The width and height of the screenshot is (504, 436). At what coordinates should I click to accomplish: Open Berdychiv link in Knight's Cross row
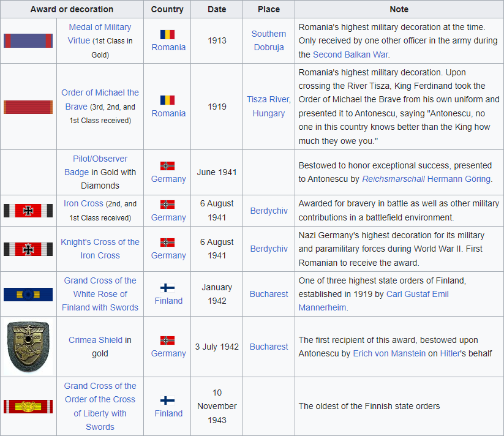pyautogui.click(x=269, y=249)
